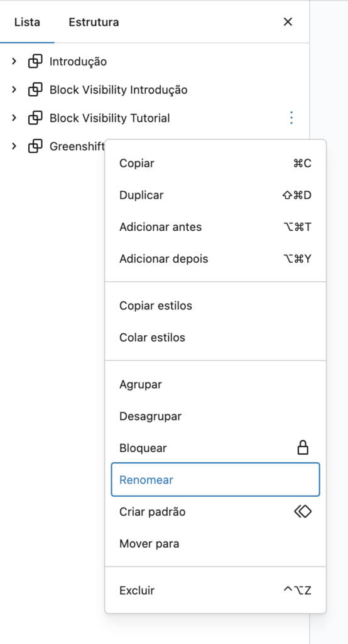Click the group block icon beside Introdução
This screenshot has height=644, width=348.
pyautogui.click(x=35, y=62)
